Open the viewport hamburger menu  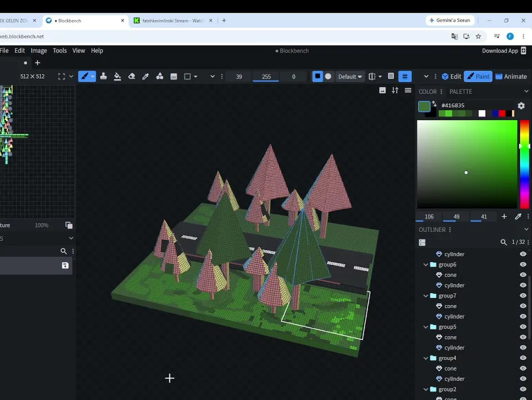(x=408, y=90)
